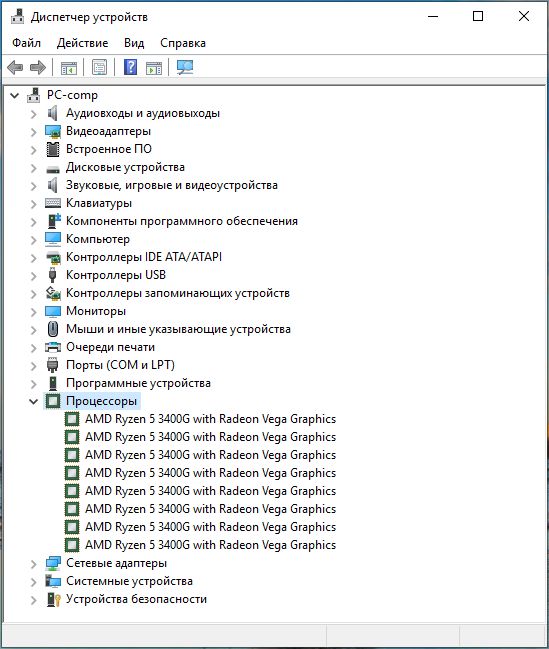Image resolution: width=549 pixels, height=649 pixels.
Task: Open the Вид menu
Action: 134,43
